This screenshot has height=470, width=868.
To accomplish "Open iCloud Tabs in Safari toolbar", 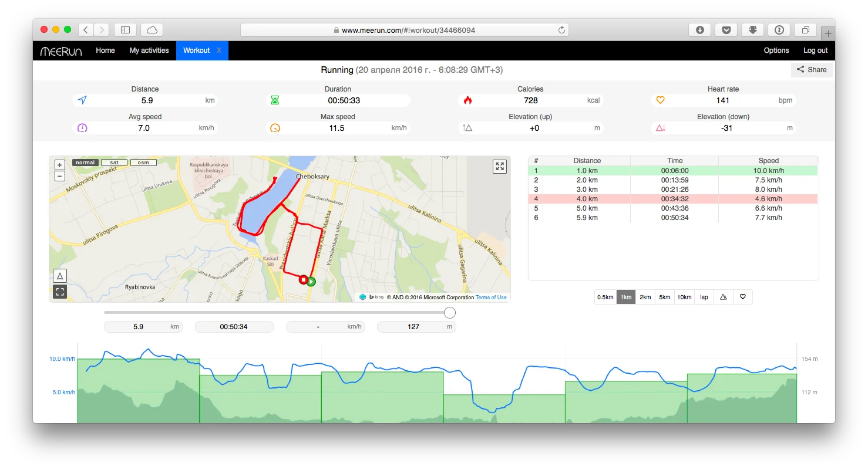I will pos(152,30).
